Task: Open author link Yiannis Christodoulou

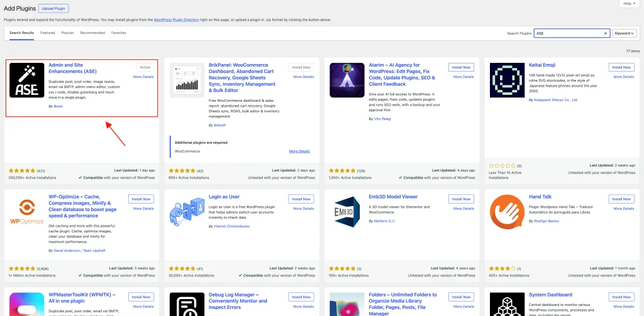Action: point(232,226)
